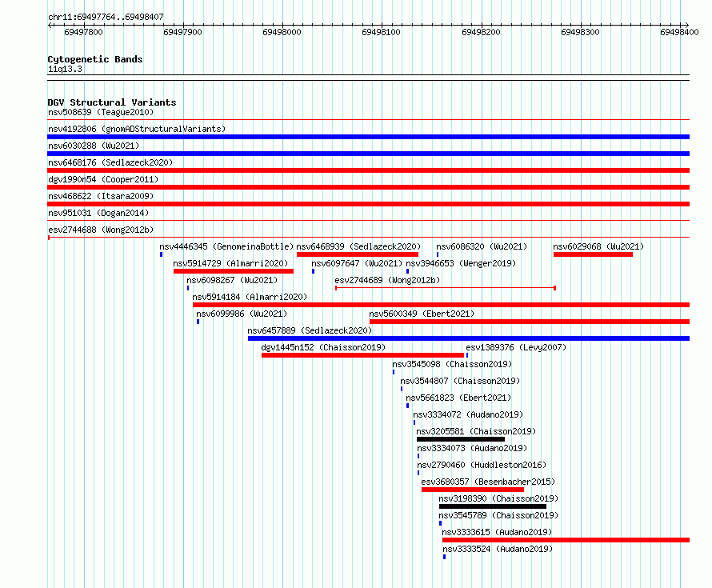Screen dimensions: 712x588
Task: Click nsv5600349 (Ebert2021) label
Action: click(422, 314)
